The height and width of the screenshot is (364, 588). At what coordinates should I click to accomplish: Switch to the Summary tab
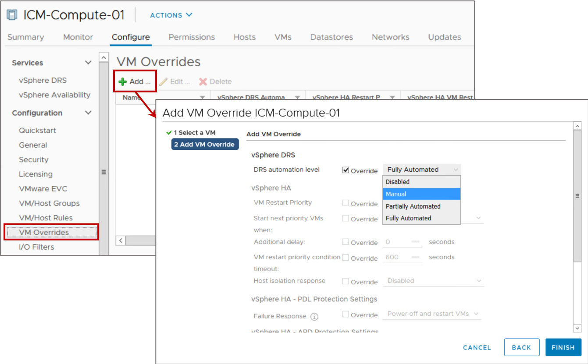coord(25,37)
